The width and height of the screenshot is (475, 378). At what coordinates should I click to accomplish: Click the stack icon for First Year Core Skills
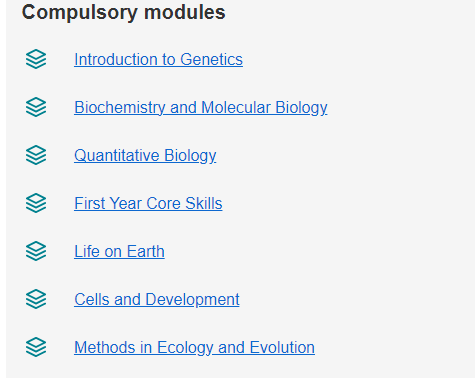[36, 203]
